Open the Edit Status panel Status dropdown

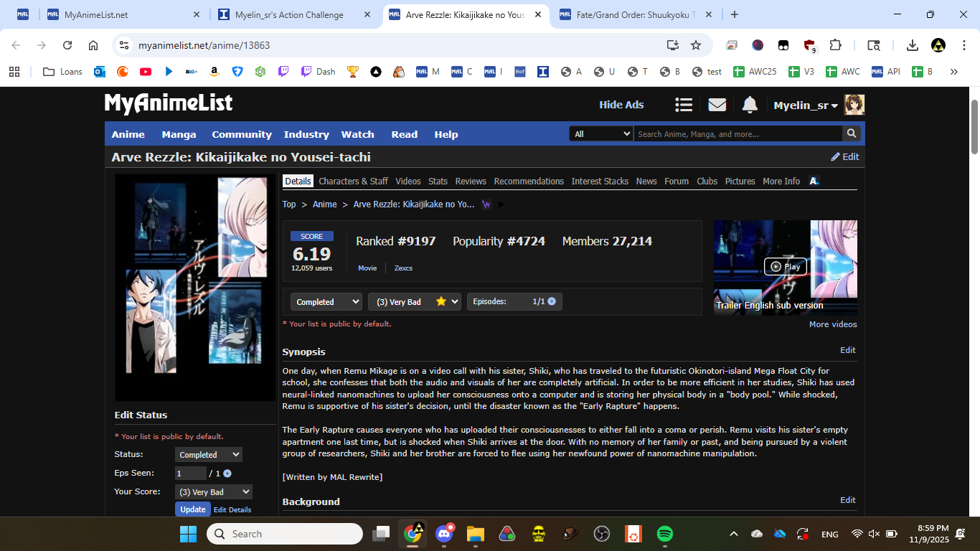tap(209, 455)
